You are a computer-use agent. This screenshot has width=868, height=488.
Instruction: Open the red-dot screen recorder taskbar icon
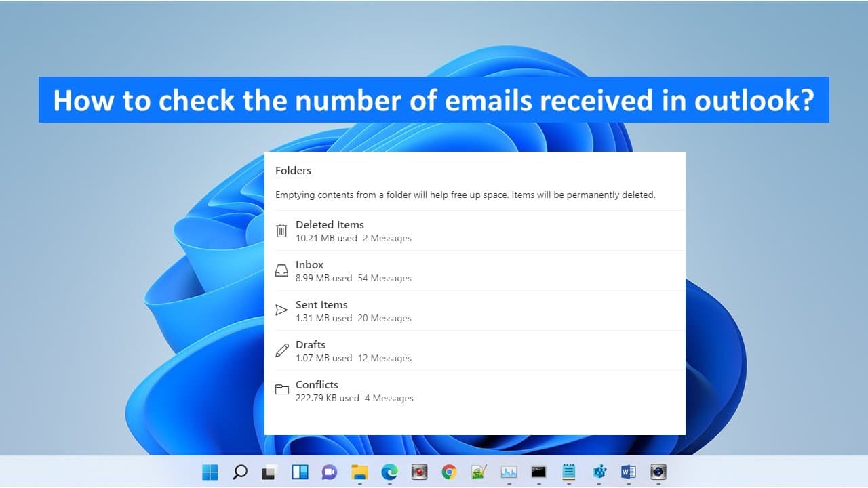(419, 472)
